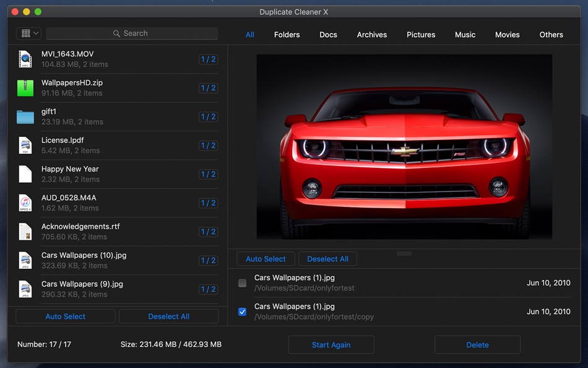Switch to the Archives filter tab
The width and height of the screenshot is (588, 368).
tap(371, 35)
